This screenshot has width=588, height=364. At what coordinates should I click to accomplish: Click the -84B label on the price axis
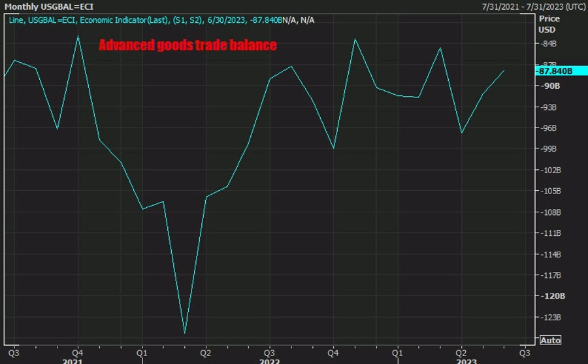click(x=549, y=44)
